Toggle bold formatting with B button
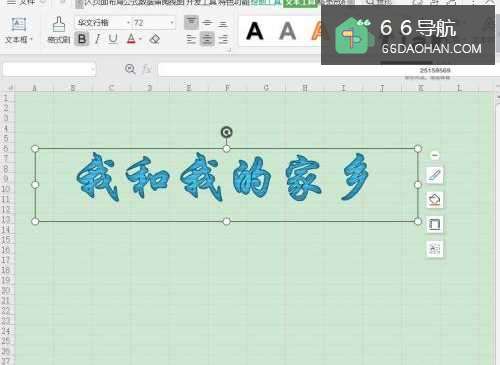The height and width of the screenshot is (365, 500). (x=82, y=39)
